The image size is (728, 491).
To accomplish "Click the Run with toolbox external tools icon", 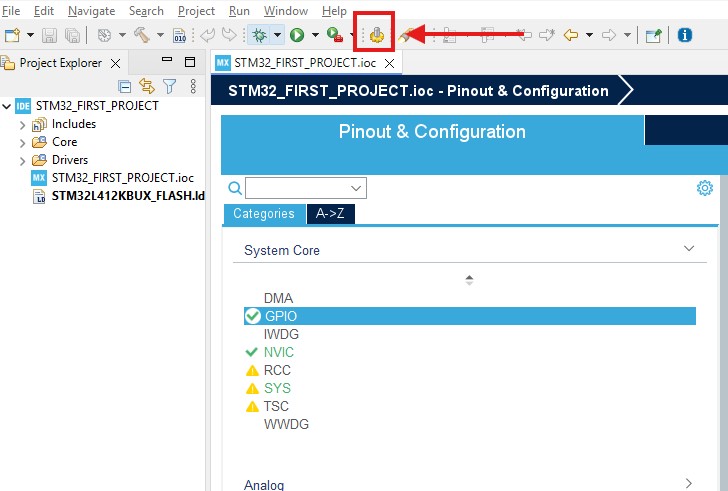I will (335, 35).
